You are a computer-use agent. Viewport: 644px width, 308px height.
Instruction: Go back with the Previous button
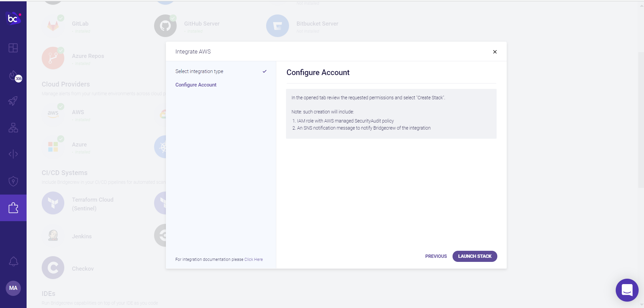pyautogui.click(x=436, y=256)
